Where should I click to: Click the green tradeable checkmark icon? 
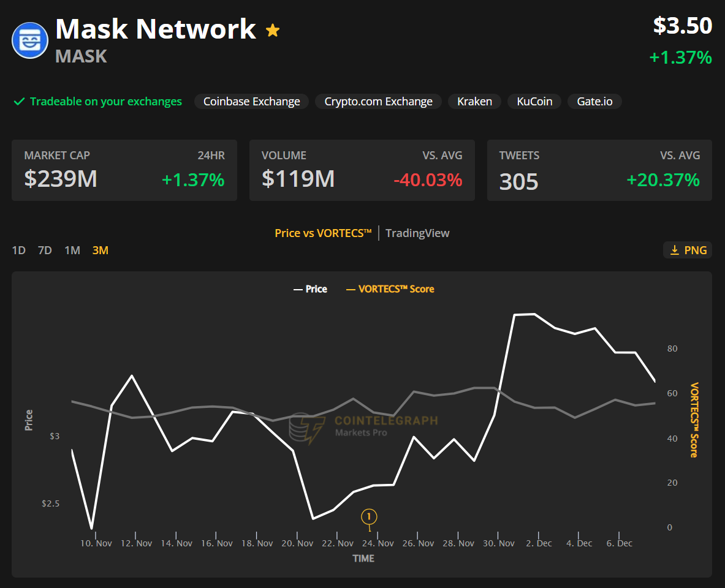[x=19, y=101]
